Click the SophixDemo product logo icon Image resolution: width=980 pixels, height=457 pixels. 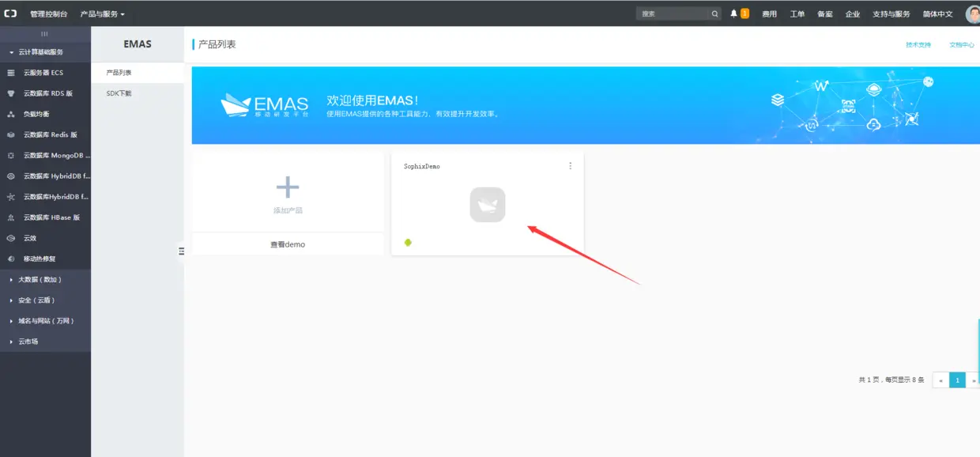(488, 205)
